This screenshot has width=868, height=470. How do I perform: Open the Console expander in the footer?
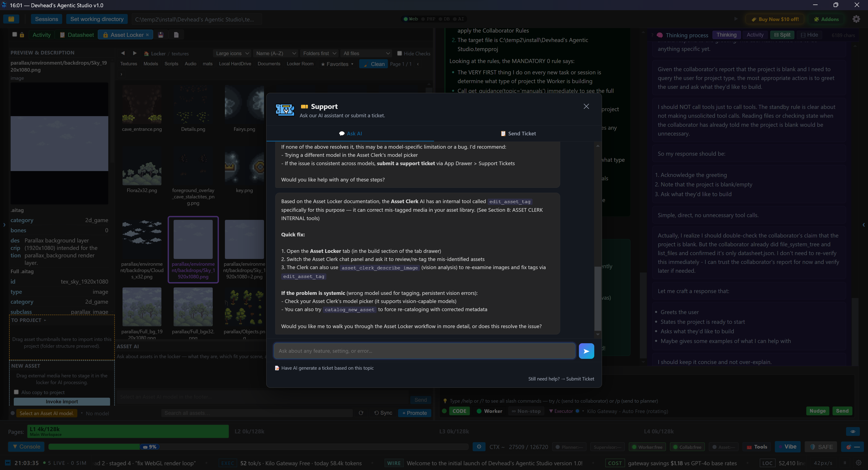26,447
